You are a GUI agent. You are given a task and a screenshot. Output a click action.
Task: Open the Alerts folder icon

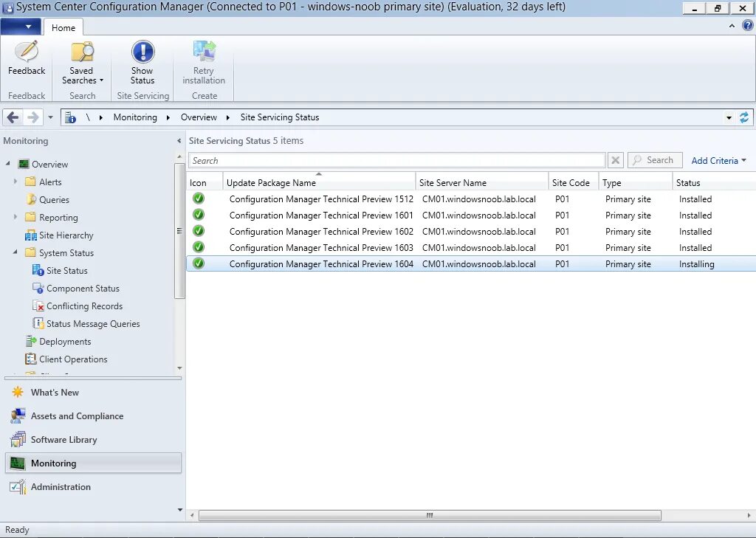(x=30, y=182)
